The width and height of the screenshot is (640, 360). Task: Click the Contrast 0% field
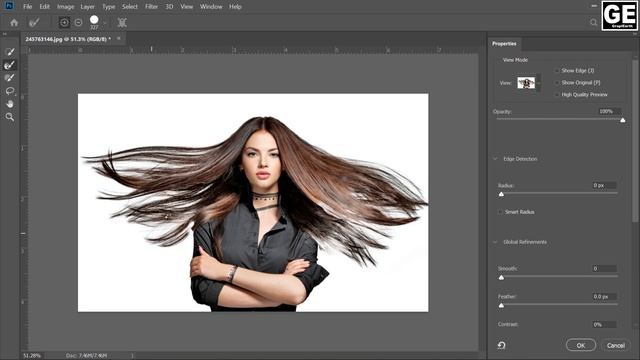click(604, 324)
